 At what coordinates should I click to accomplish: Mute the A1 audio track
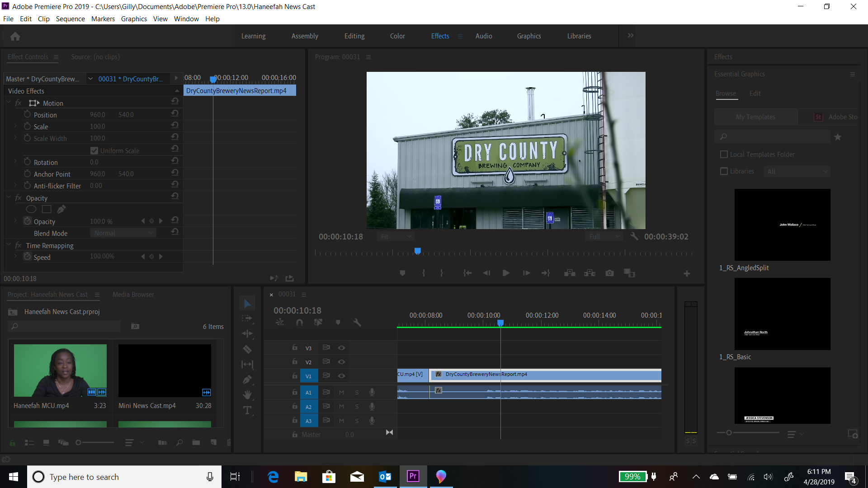342,392
